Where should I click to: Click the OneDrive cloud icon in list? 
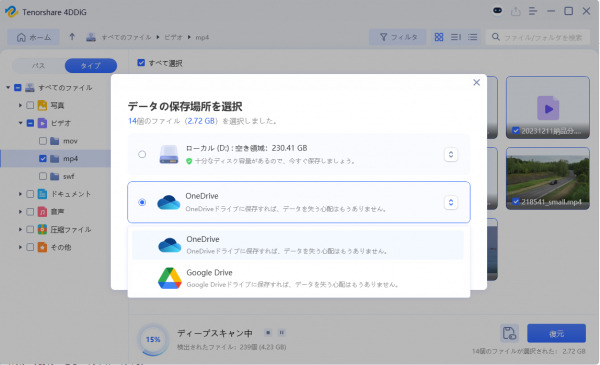click(x=170, y=245)
